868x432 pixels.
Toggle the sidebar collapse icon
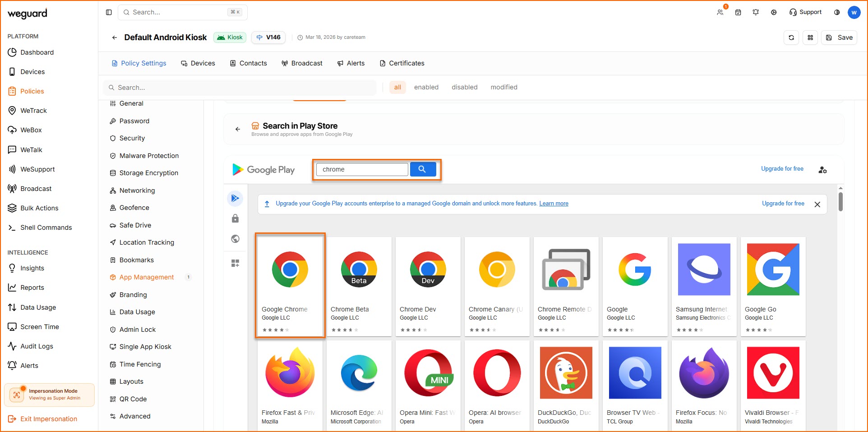click(x=109, y=12)
